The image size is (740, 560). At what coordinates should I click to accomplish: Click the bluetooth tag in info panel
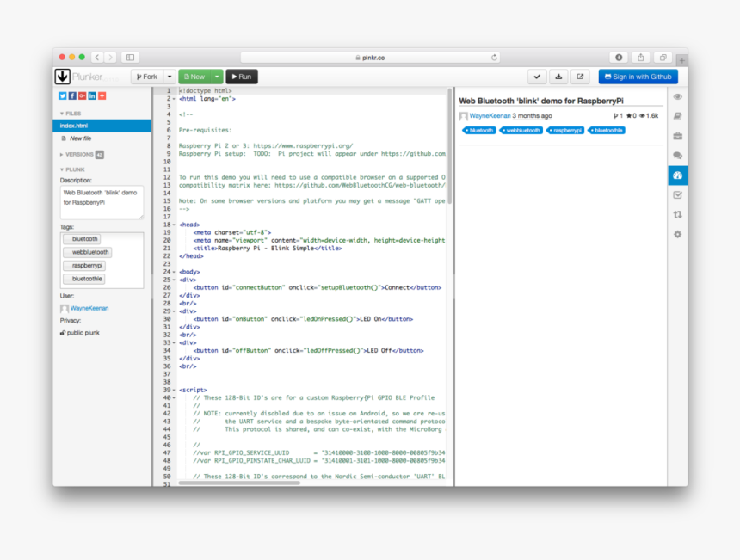[479, 130]
